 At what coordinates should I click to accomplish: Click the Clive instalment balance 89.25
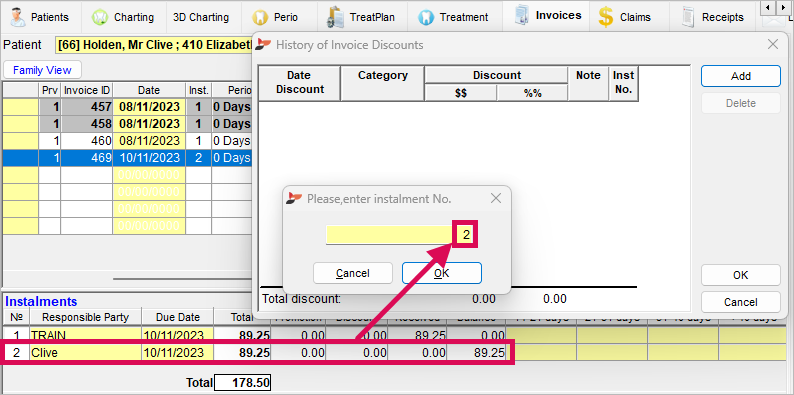click(x=476, y=353)
